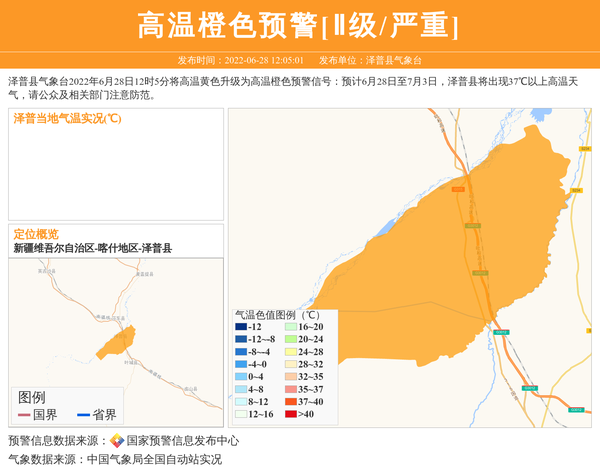
Task: Click the 泽普当地气温实况 panel heading
Action: click(67, 119)
